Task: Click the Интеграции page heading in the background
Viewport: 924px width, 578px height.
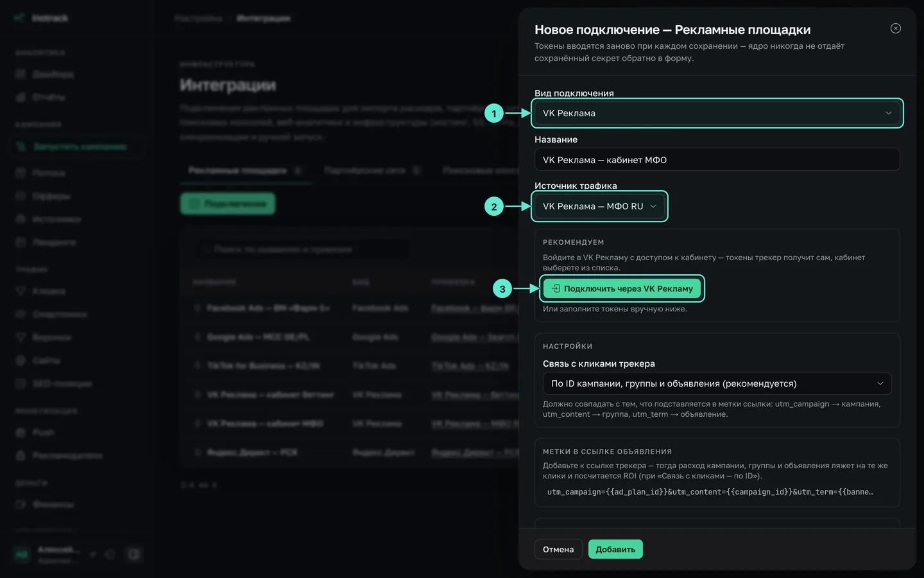Action: (x=228, y=85)
